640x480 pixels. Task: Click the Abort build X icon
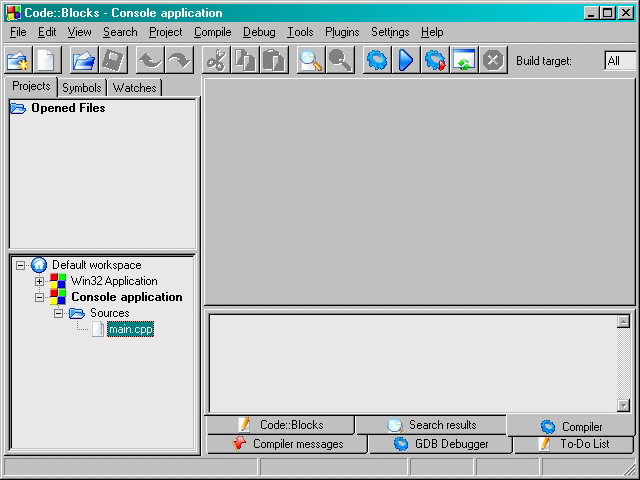click(493, 60)
